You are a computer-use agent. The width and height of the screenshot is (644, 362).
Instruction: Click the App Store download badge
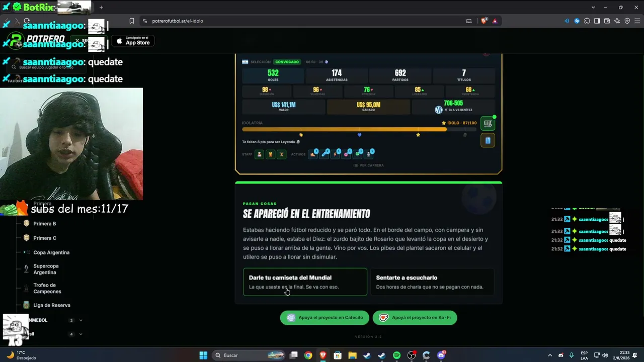coord(133,41)
